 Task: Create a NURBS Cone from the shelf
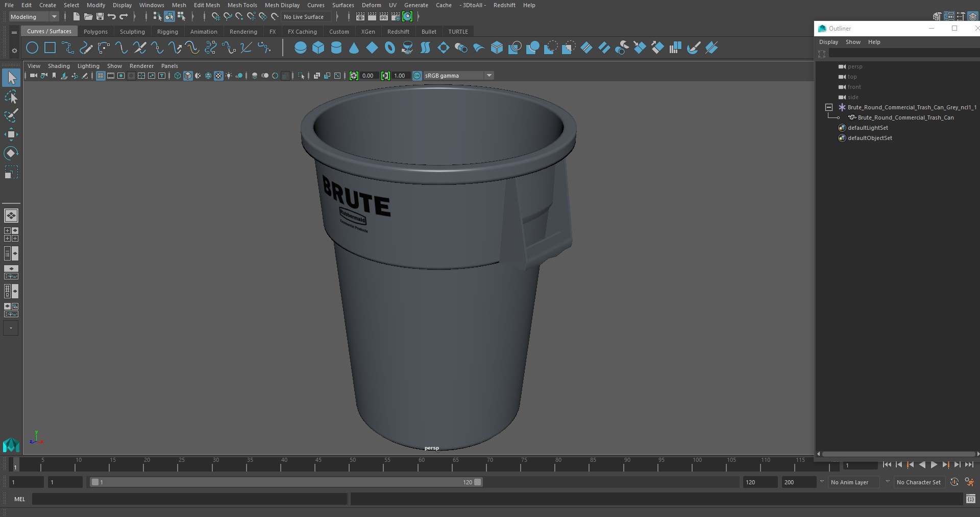pos(354,48)
